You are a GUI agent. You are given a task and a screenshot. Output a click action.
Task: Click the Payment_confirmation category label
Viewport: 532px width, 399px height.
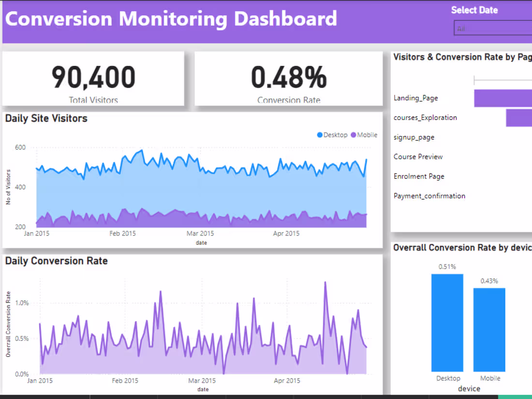click(429, 196)
